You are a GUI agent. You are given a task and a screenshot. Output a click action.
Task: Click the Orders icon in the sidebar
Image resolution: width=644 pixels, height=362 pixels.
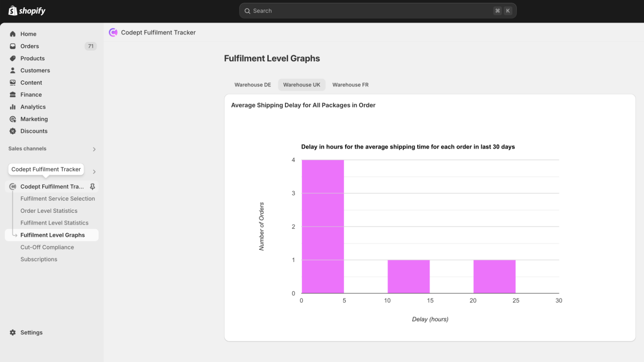pos(12,46)
